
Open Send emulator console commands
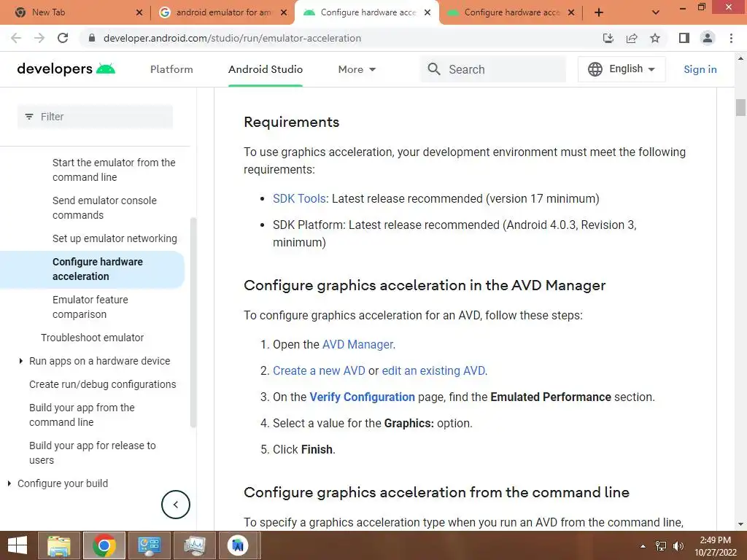104,208
